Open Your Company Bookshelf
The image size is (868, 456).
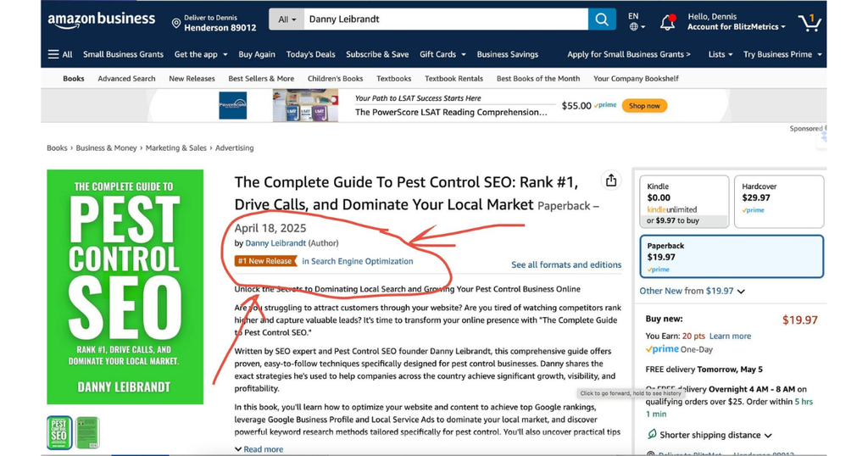click(x=636, y=79)
